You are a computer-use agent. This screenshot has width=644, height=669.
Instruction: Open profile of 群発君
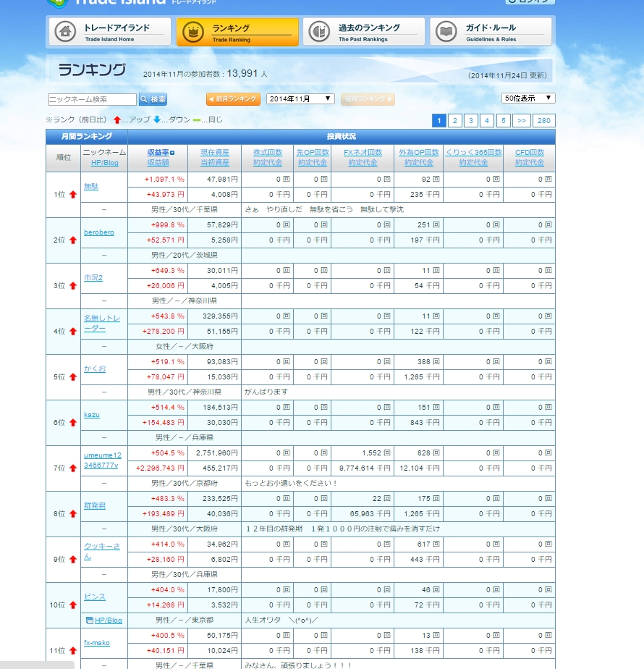click(x=95, y=505)
